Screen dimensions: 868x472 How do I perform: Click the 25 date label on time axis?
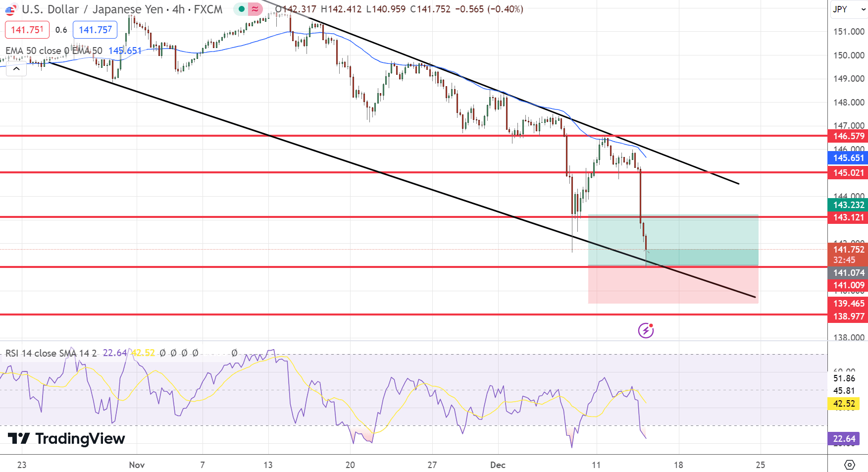(760, 465)
